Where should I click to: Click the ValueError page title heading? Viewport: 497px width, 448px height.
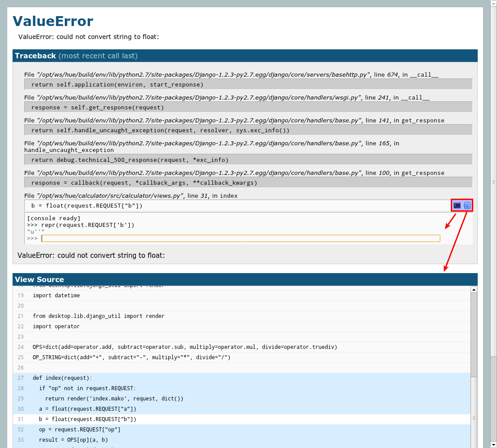(53, 21)
